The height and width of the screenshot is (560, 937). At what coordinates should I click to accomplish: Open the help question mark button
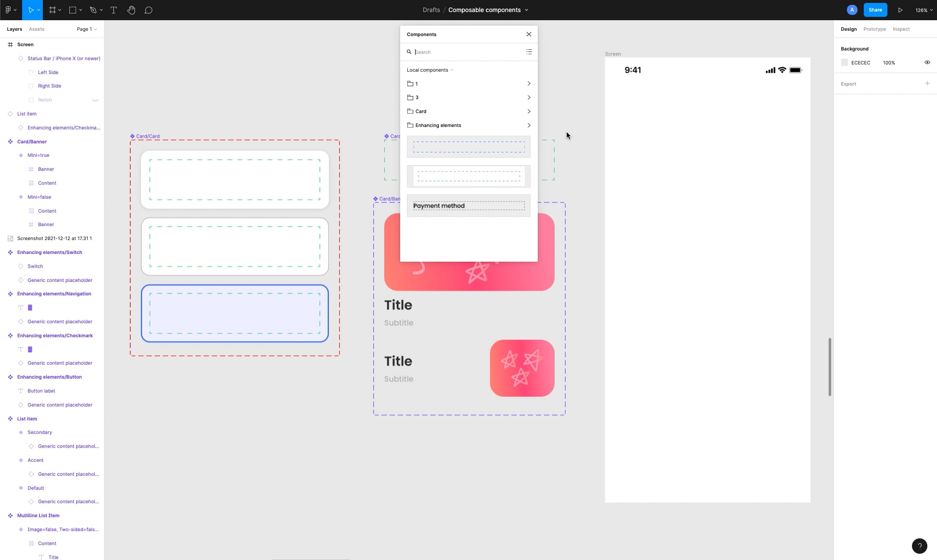click(x=920, y=546)
